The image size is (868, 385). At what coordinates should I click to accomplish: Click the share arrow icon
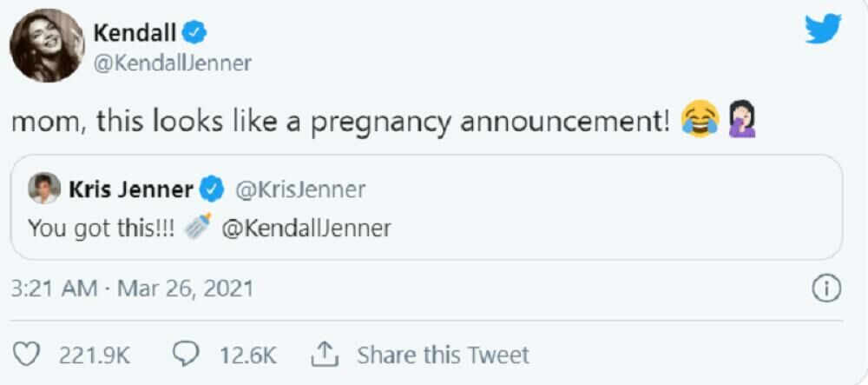click(x=323, y=354)
